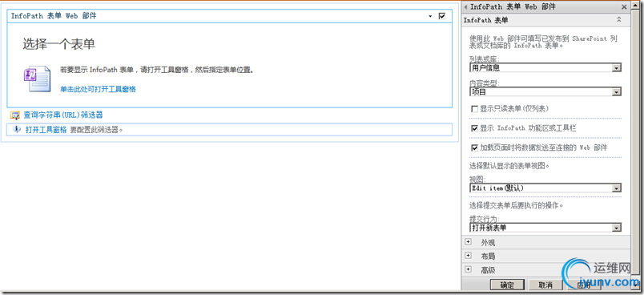Click the 选择一个表单 heading

click(58, 44)
